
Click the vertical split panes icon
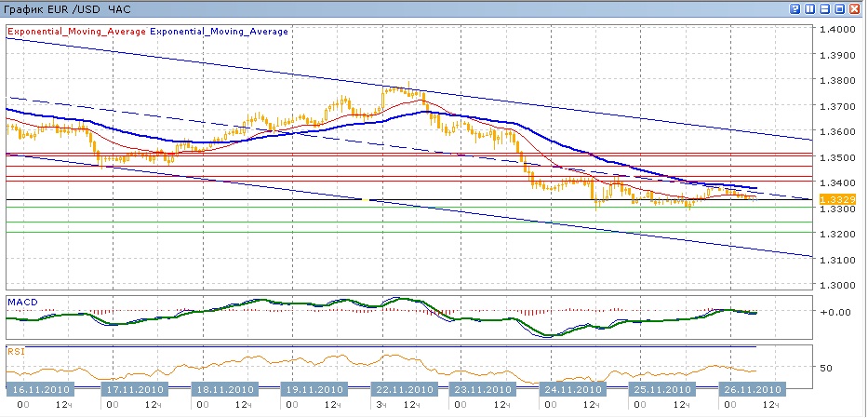809,8
